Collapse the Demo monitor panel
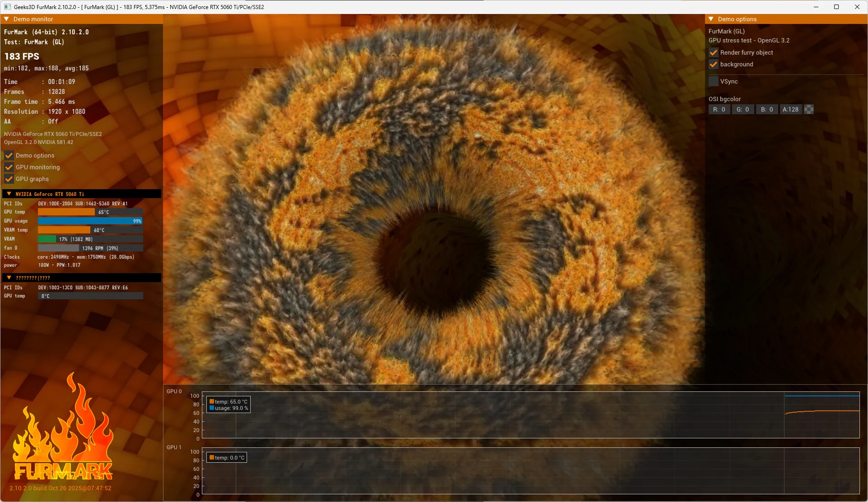 coord(6,19)
